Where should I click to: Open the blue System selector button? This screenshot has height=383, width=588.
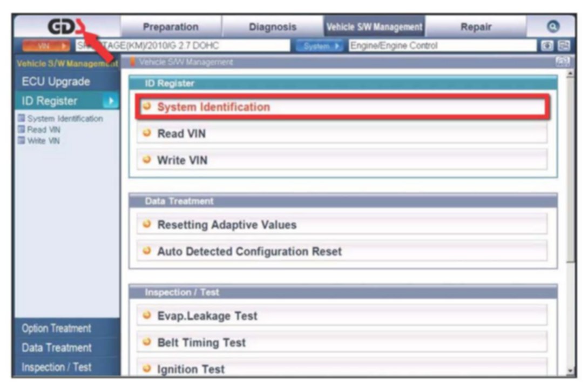[320, 46]
